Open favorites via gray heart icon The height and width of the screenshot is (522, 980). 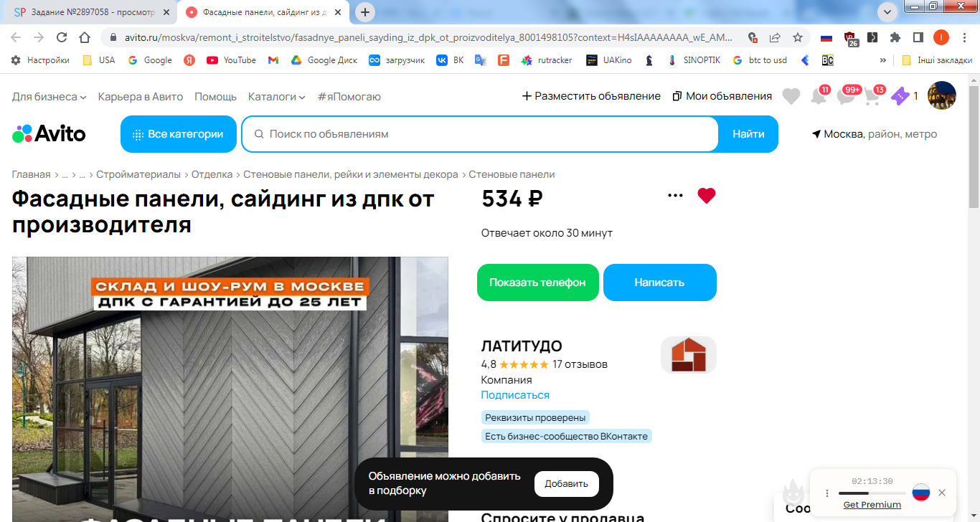pyautogui.click(x=791, y=96)
